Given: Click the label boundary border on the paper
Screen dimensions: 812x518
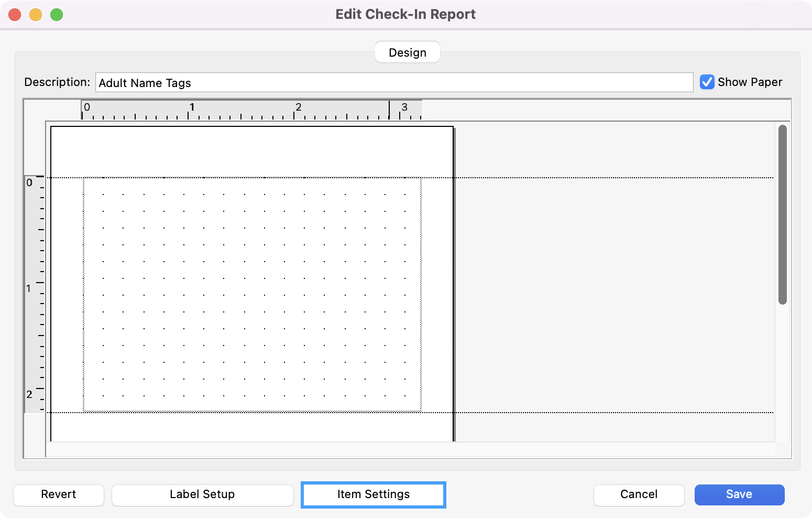Looking at the screenshot, I should click(84, 294).
